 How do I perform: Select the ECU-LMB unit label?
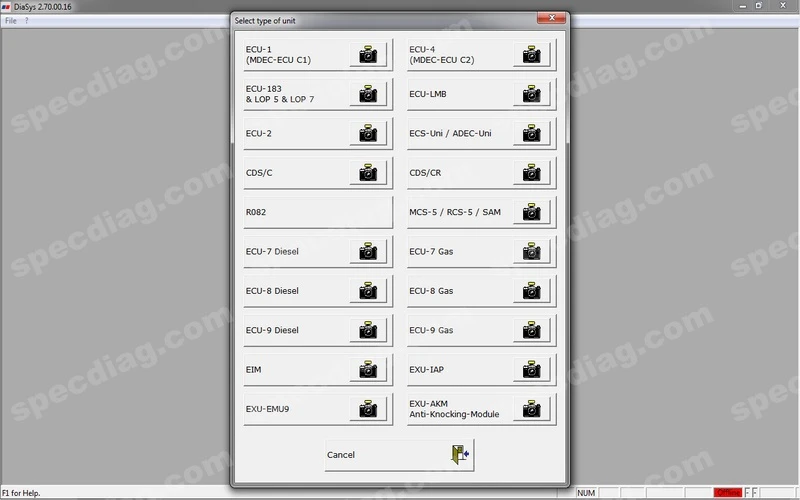click(428, 94)
